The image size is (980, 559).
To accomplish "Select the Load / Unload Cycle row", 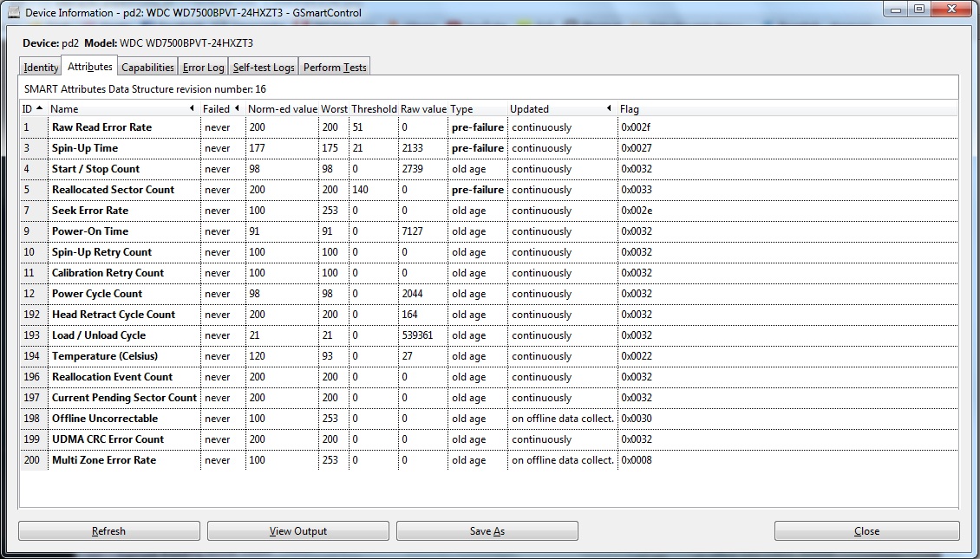I will pos(489,335).
